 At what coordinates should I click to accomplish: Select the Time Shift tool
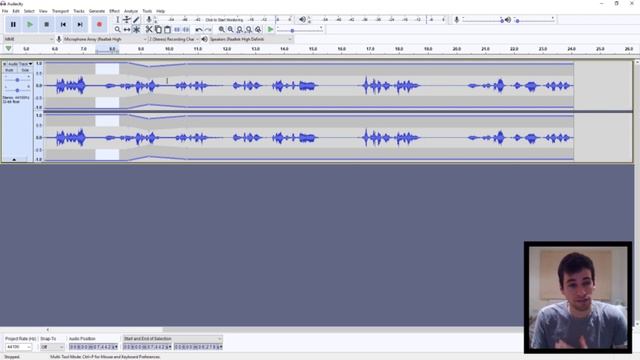[127, 29]
